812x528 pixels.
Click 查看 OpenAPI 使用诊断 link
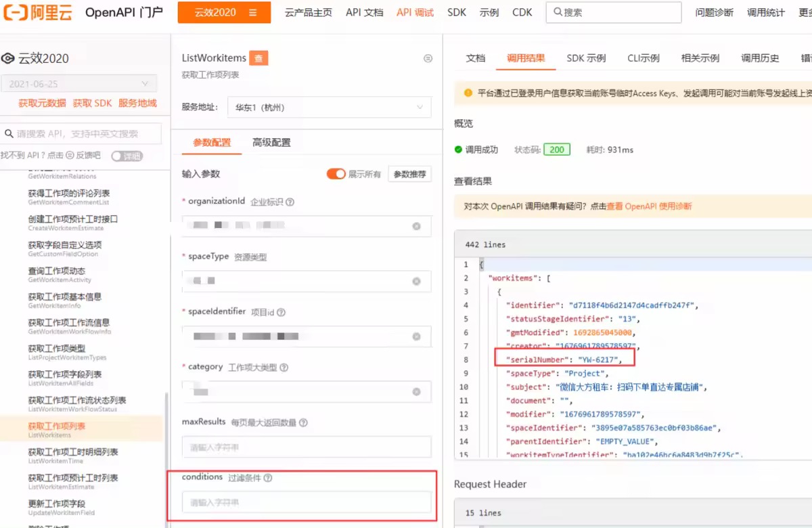pos(649,206)
